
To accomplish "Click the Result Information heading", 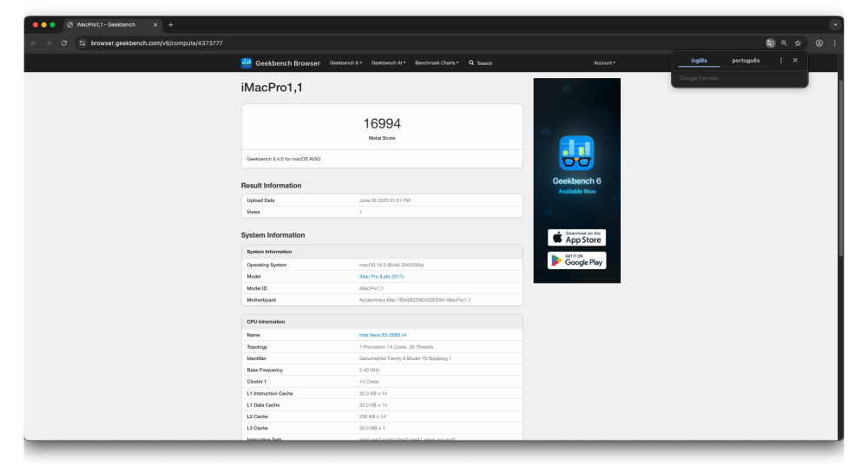I will [x=271, y=186].
